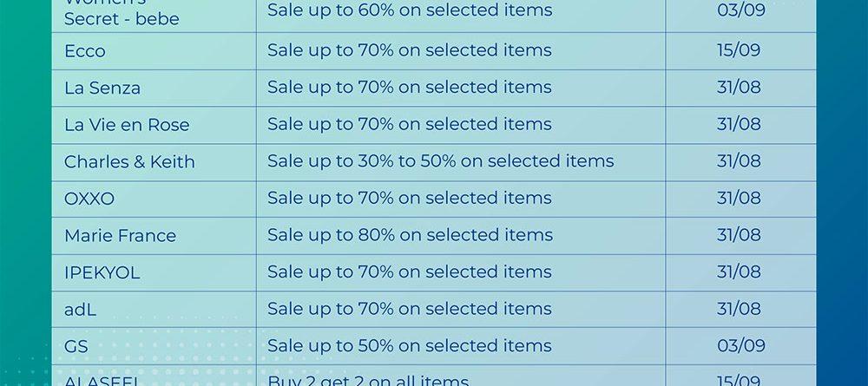Select the Charles & Keith brand cell

(129, 162)
